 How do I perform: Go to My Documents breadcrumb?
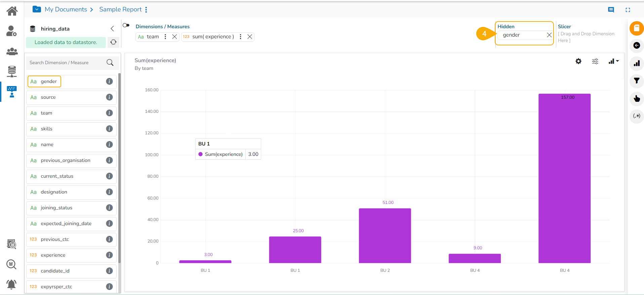(x=66, y=9)
